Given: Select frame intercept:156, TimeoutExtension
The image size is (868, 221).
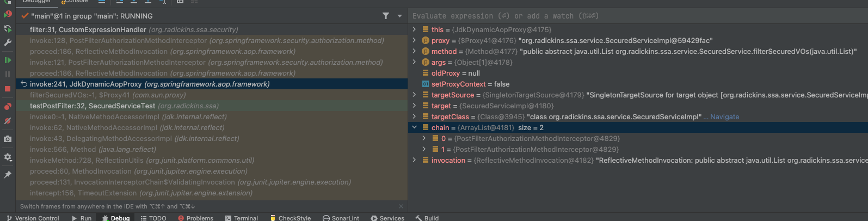Looking at the screenshot, I should (212, 193).
